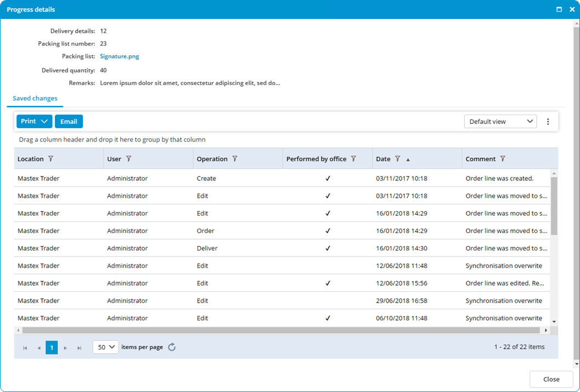
Task: Open the Signature.png packing list link
Action: pyautogui.click(x=120, y=56)
